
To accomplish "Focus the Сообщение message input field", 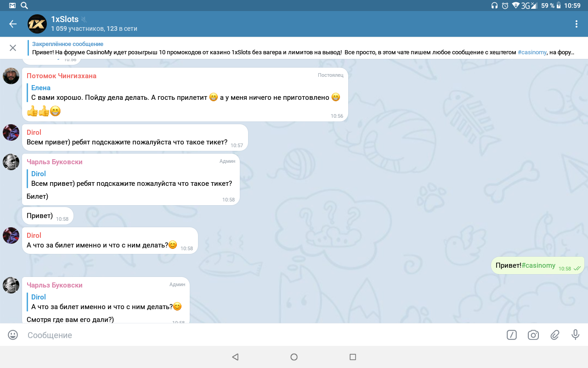I will tap(262, 335).
